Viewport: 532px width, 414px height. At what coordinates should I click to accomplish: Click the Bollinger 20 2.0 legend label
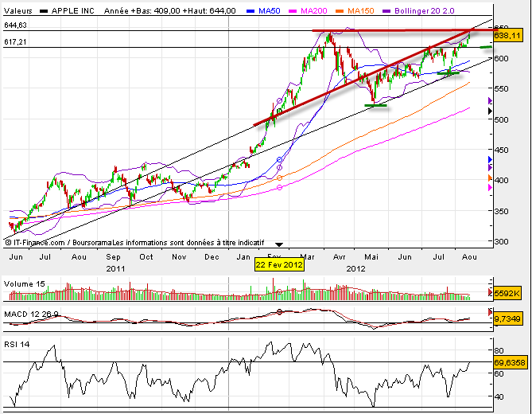[445, 11]
